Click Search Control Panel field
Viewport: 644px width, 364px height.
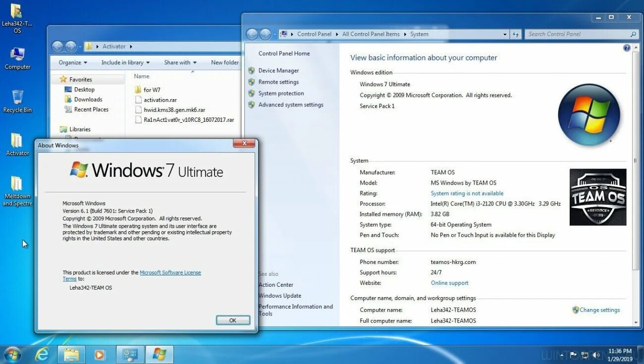[581, 34]
